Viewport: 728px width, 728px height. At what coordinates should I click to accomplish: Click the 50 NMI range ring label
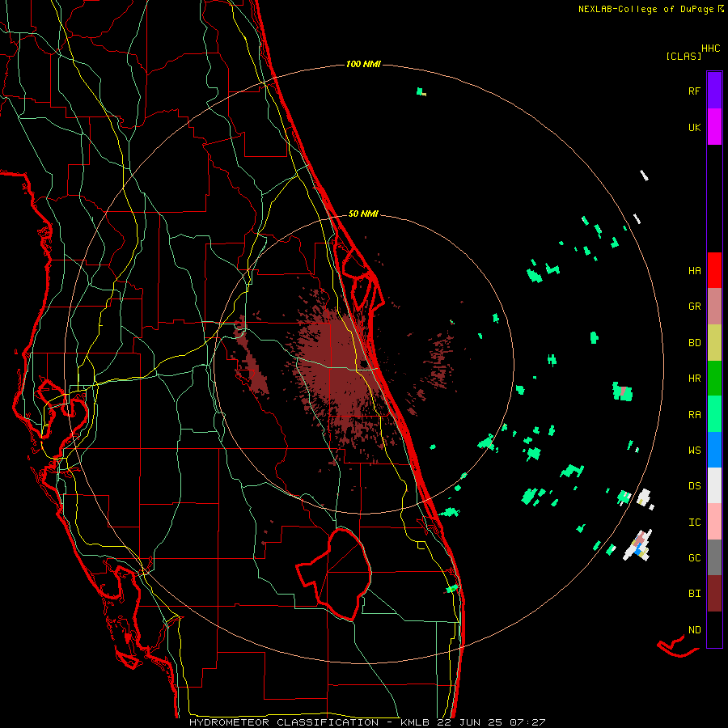[x=363, y=214]
